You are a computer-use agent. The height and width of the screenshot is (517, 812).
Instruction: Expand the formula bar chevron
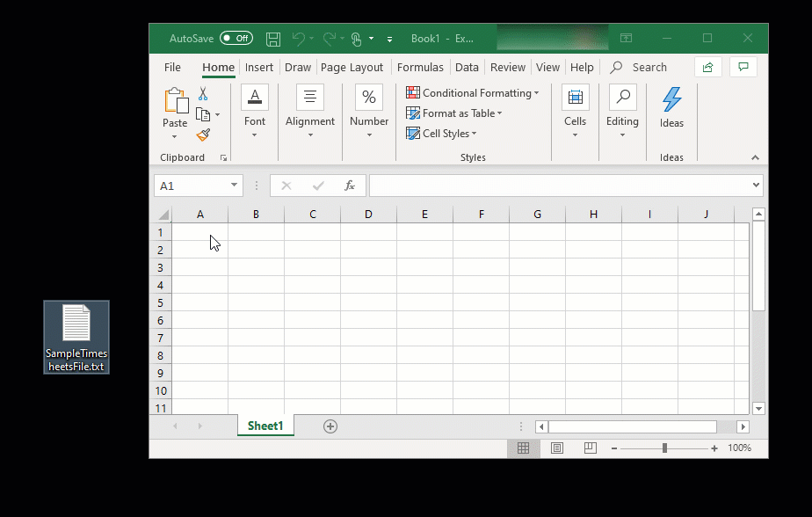pos(756,185)
